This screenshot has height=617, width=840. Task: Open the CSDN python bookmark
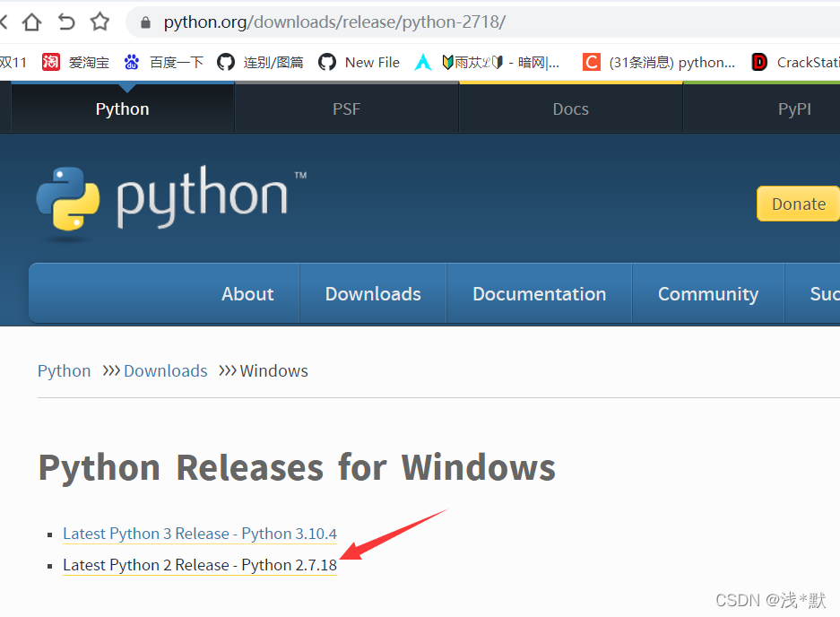coord(659,62)
